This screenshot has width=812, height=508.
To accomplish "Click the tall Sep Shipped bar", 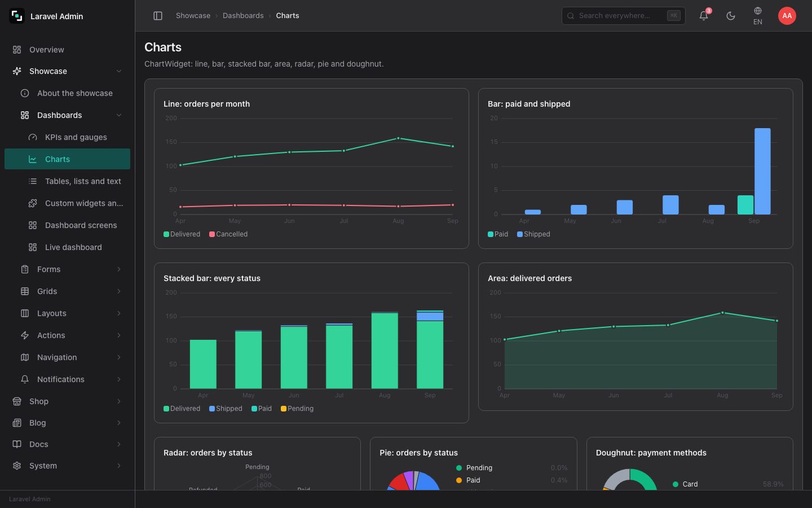I will (762, 171).
